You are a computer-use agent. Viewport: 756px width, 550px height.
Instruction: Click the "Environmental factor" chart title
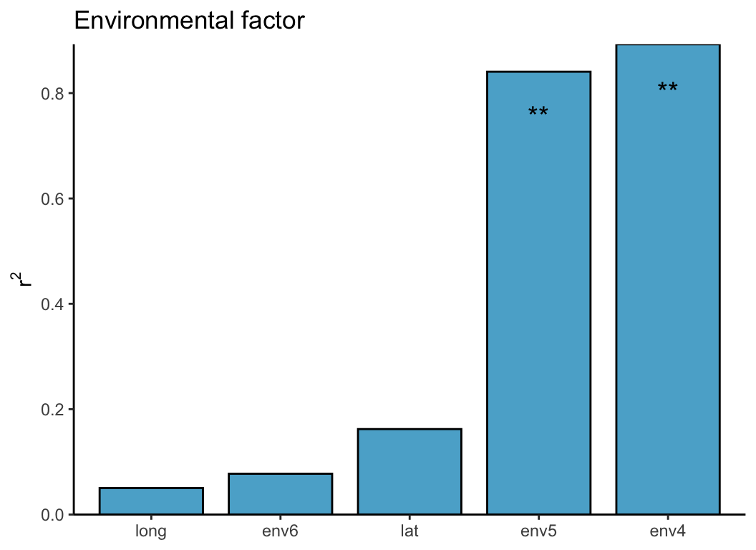point(190,21)
